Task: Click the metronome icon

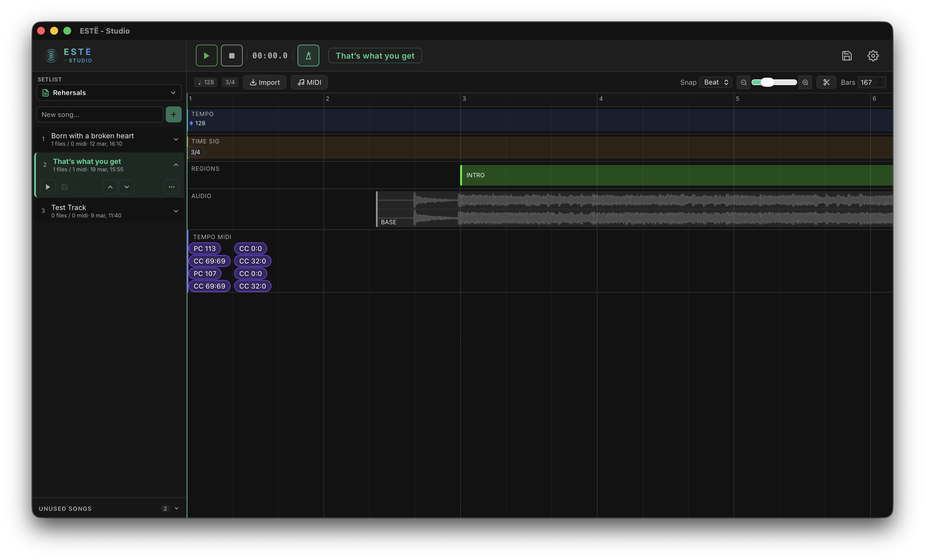Action: point(308,55)
